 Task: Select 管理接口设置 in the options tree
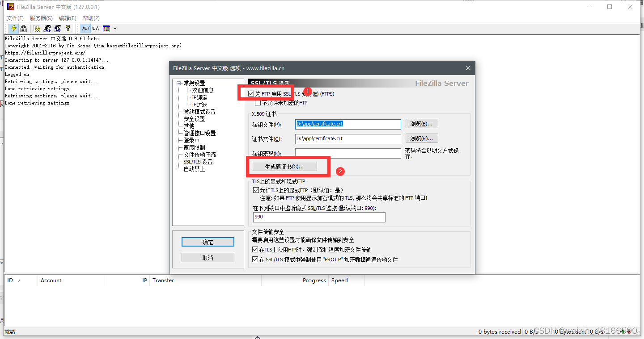[199, 133]
